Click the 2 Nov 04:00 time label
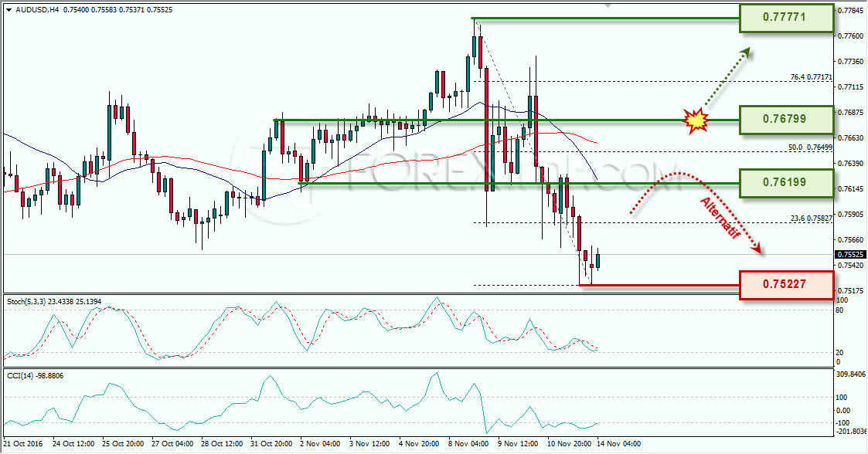 (x=320, y=443)
